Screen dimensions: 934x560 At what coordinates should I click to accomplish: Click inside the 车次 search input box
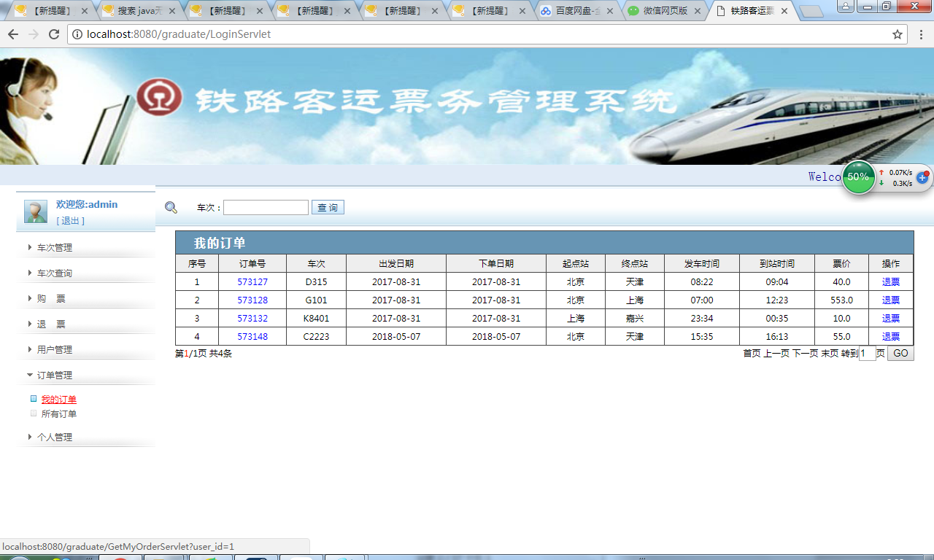point(266,207)
